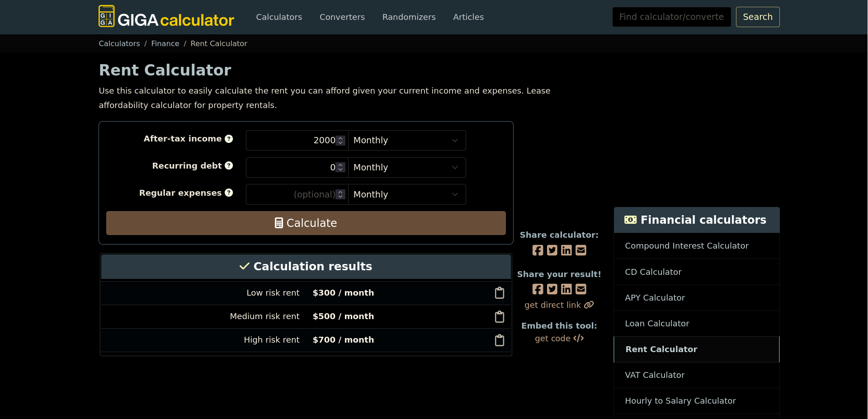Click the $700 / month result
This screenshot has height=419, width=868.
point(343,340)
